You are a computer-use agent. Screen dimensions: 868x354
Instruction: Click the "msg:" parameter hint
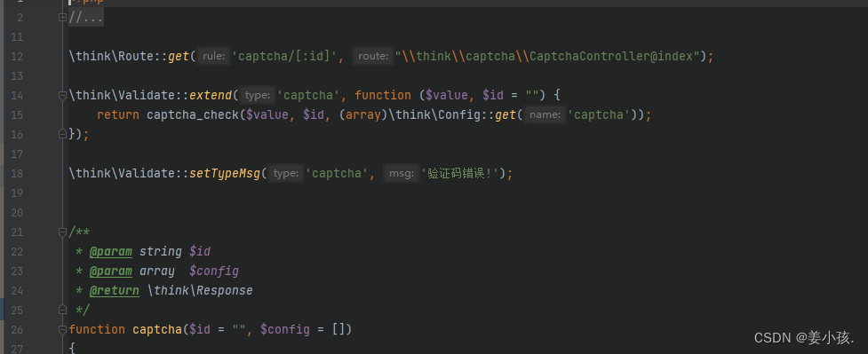pos(401,174)
